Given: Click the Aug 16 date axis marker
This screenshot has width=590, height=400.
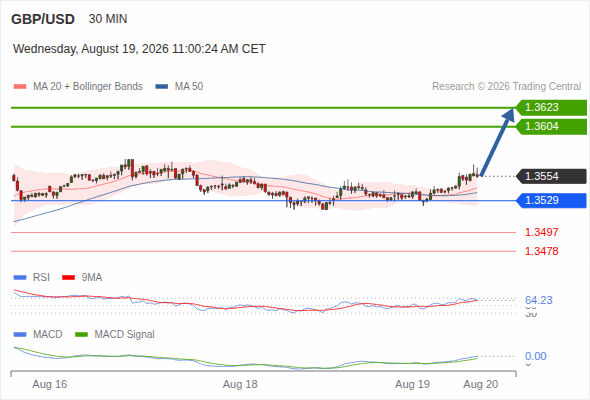Looking at the screenshot, I should click(x=50, y=384).
